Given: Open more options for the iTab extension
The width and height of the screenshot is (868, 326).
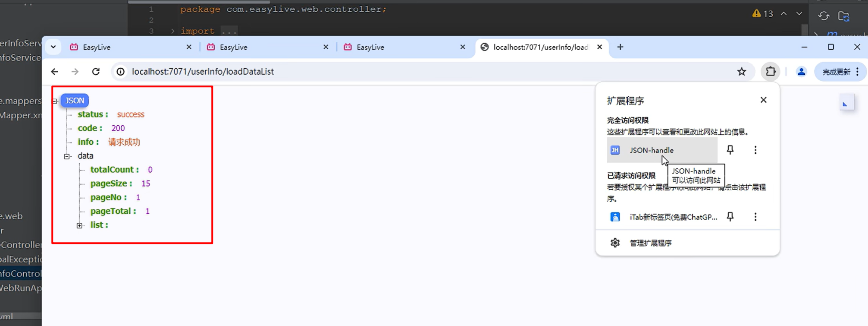Looking at the screenshot, I should (755, 217).
